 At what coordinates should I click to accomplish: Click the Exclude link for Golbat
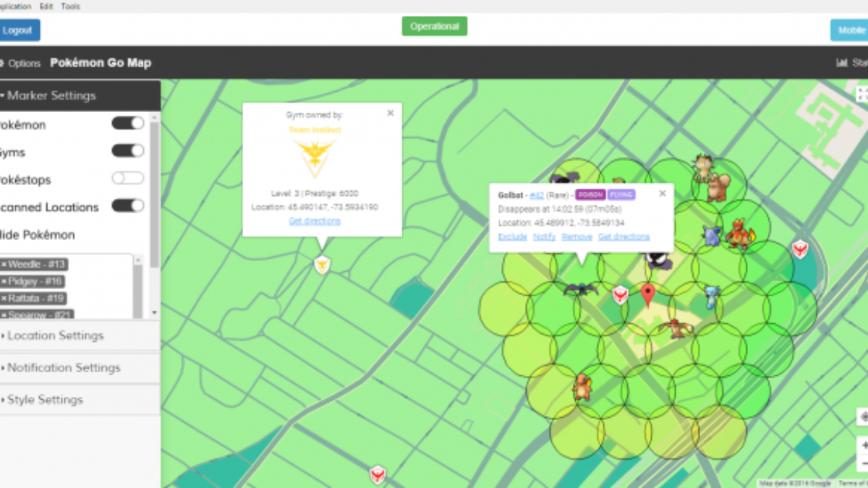(512, 236)
